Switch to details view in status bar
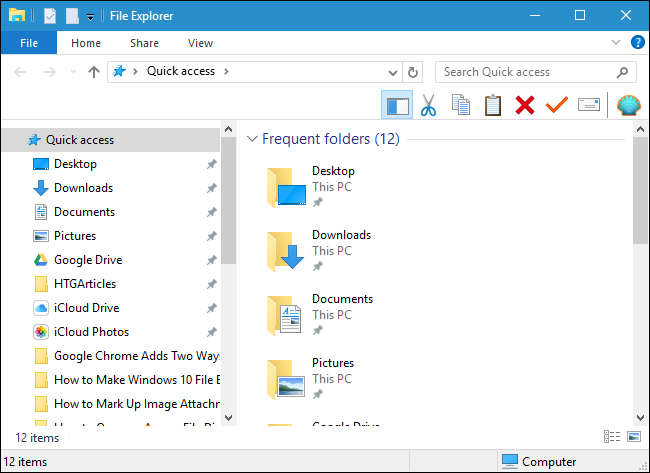 click(x=612, y=437)
